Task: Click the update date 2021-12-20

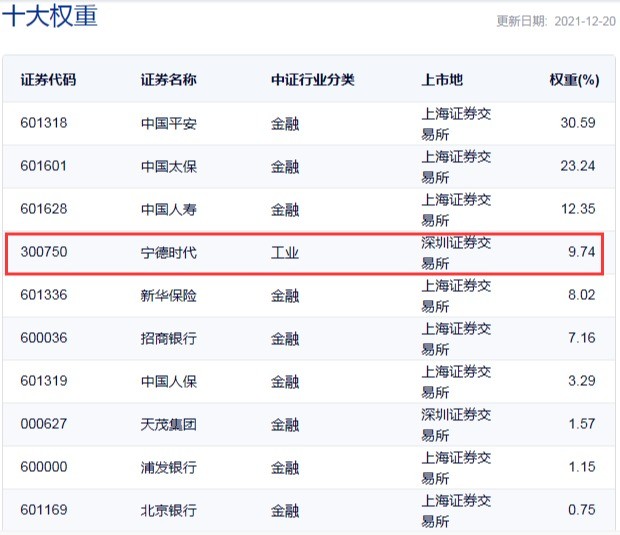Action: 585,21
